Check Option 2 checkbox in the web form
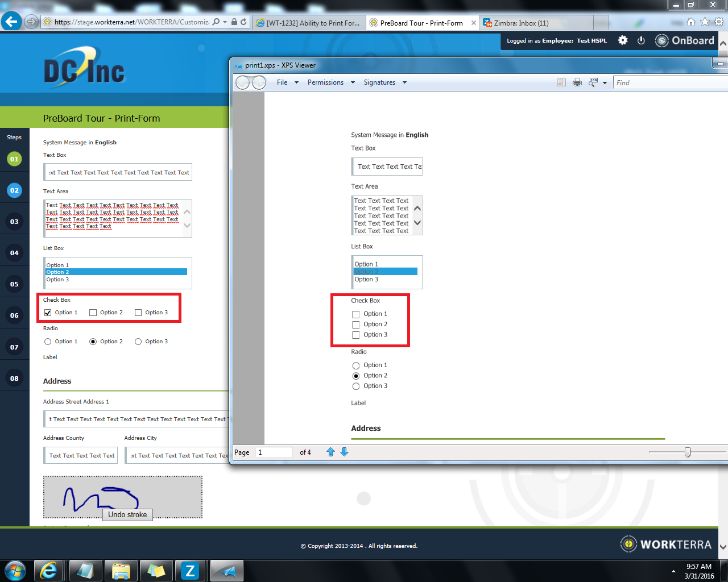 point(93,313)
